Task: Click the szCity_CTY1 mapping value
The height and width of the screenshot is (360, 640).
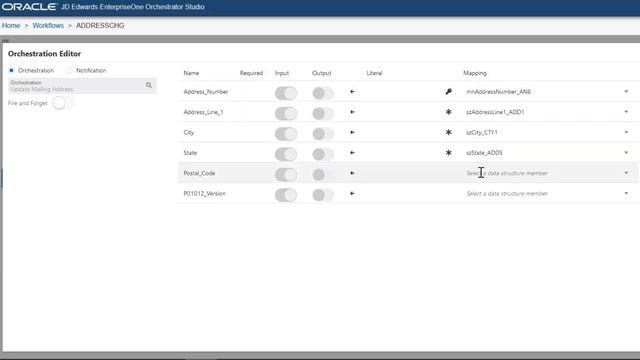Action: point(482,133)
